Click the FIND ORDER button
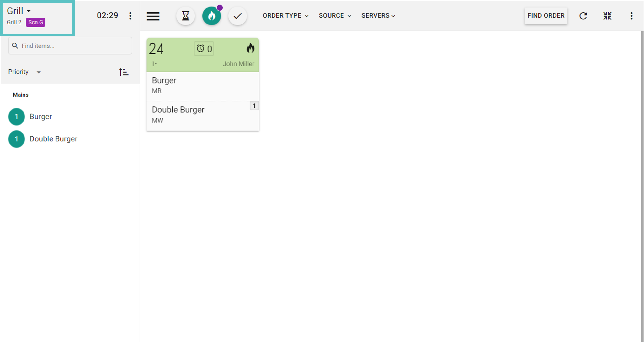644x342 pixels. click(x=546, y=15)
